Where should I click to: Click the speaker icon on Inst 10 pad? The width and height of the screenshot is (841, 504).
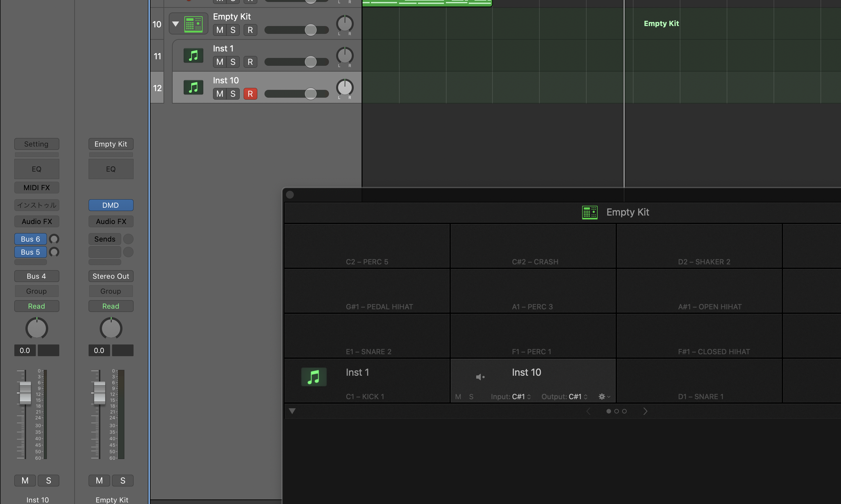point(479,377)
